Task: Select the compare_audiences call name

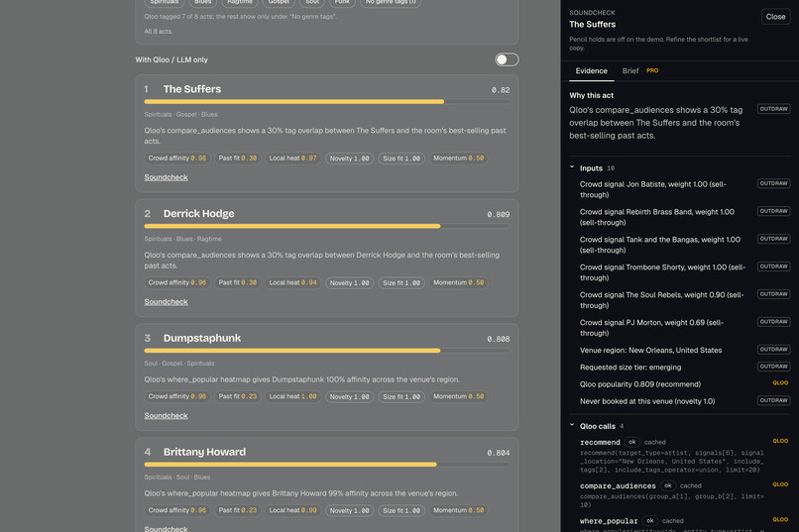Action: pyautogui.click(x=618, y=485)
